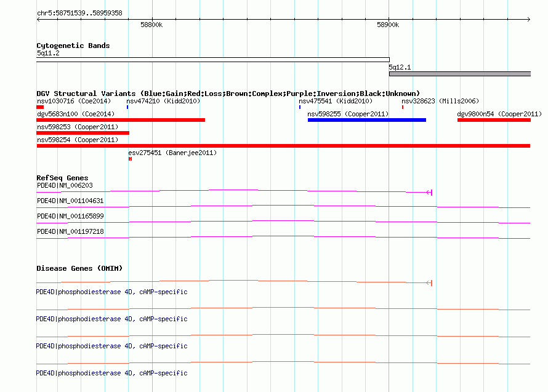548x392 pixels.
Task: Click the magenta NM_001165899 transcript line
Action: [x=283, y=222]
